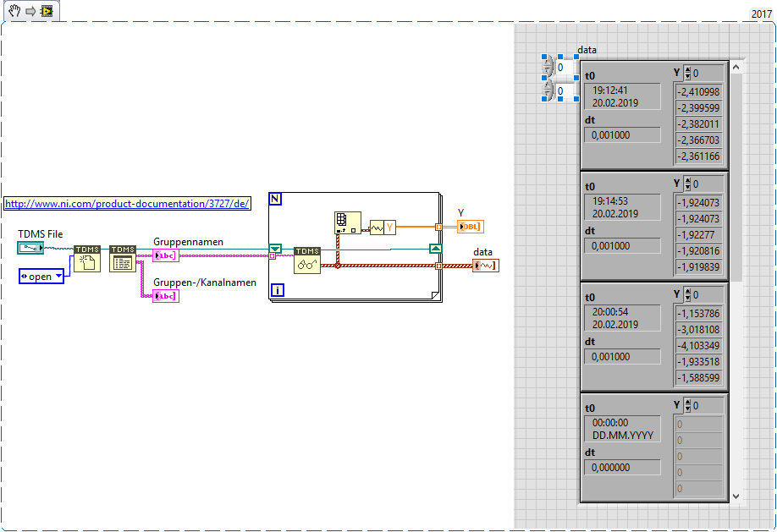Click the Y value -2,361166
This screenshot has width=777, height=532.
698,156
